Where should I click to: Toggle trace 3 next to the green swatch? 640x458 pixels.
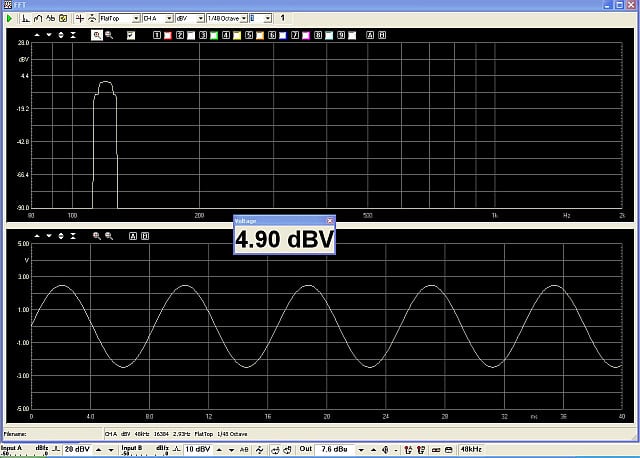click(x=202, y=35)
